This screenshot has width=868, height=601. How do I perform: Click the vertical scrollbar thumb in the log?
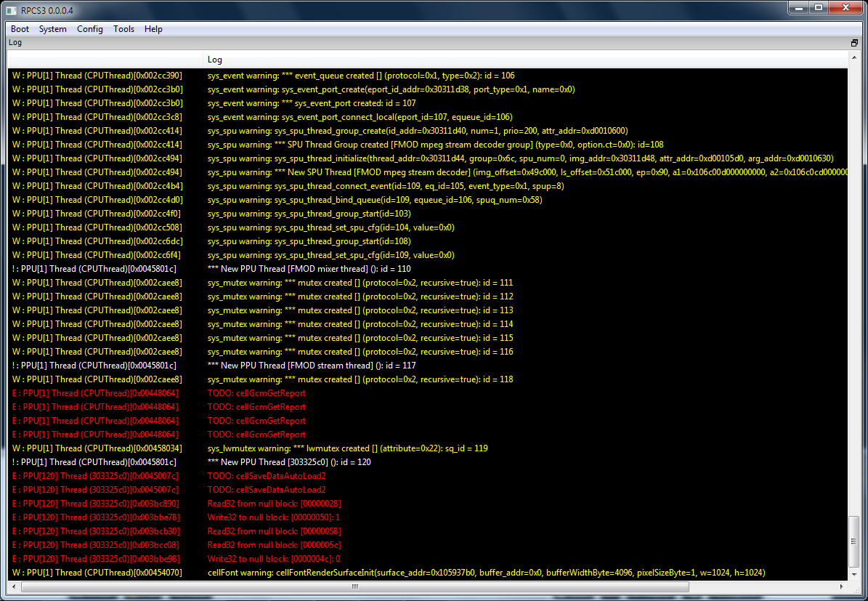point(855,541)
